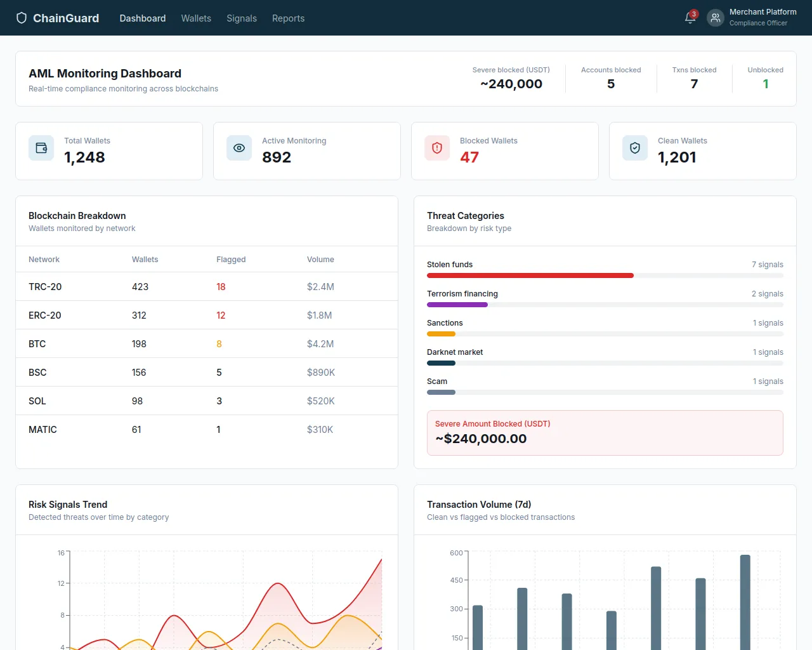Select the SOL network row name
Image resolution: width=812 pixels, height=650 pixels.
click(x=37, y=401)
